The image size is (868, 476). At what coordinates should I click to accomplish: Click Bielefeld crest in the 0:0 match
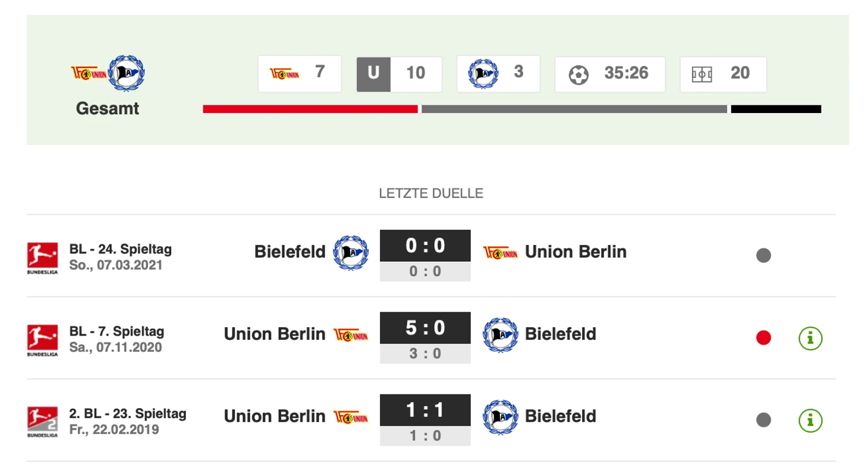(351, 252)
